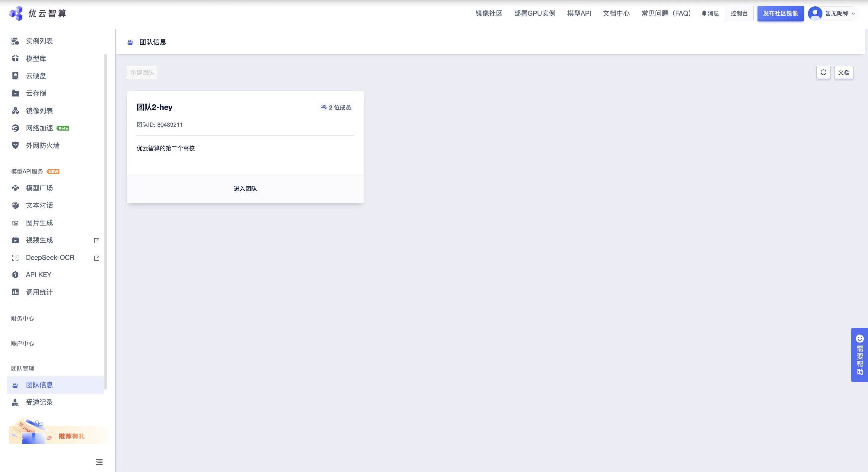868x472 pixels.
Task: Select 受邀记录 in the sidebar
Action: (x=40, y=402)
